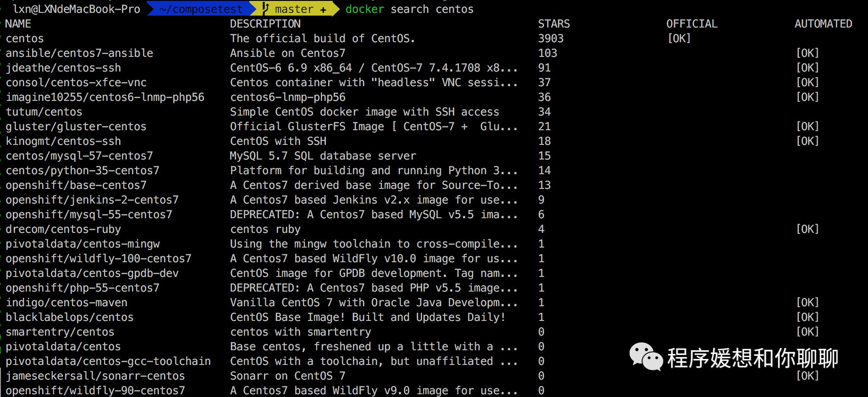Click the 'docker search centos' command text
The image size is (868, 397).
click(x=409, y=9)
